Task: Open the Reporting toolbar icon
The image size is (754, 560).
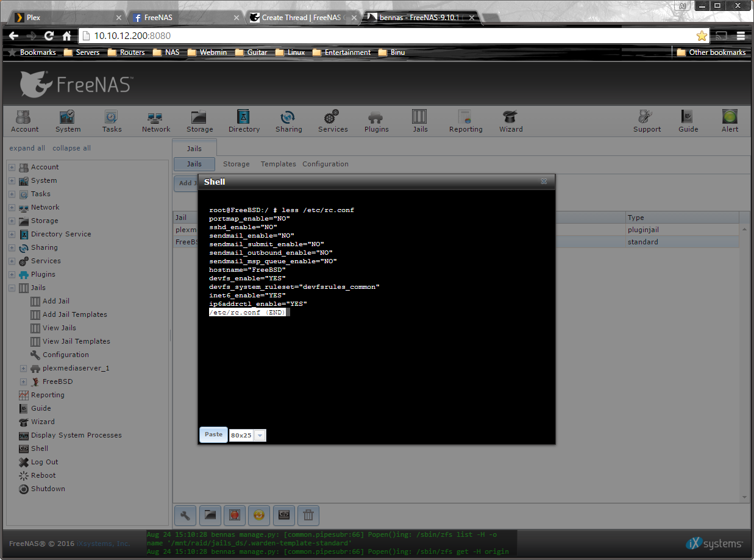Action: click(466, 121)
